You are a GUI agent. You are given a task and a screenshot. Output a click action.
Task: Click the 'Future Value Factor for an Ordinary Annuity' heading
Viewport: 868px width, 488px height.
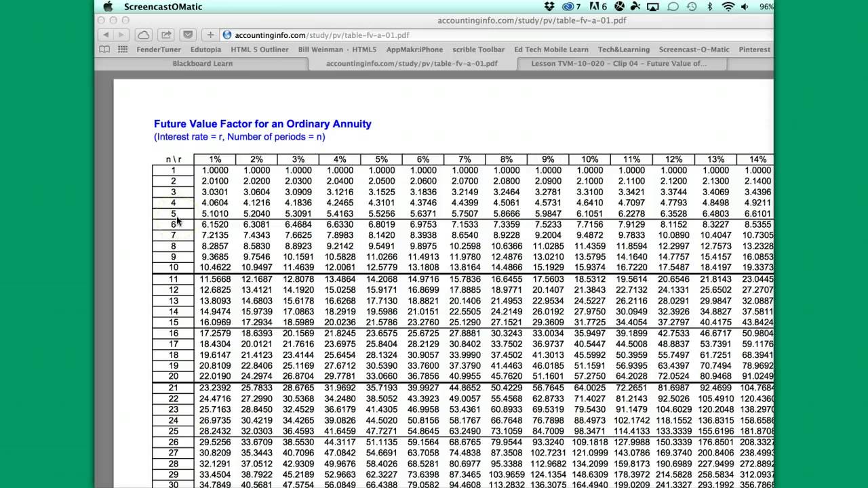click(x=262, y=124)
